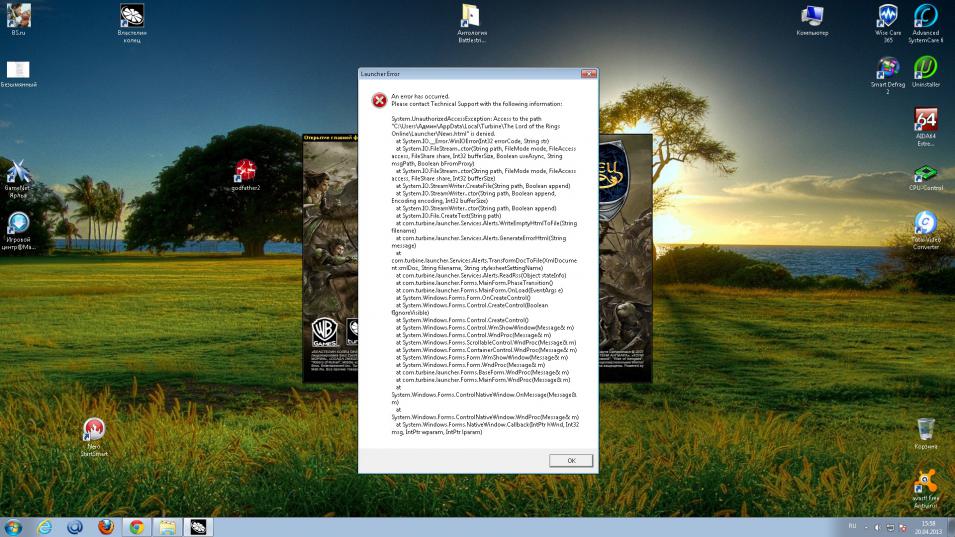Click the 'An error has occurred.' message text
The height and width of the screenshot is (537, 955).
point(420,96)
